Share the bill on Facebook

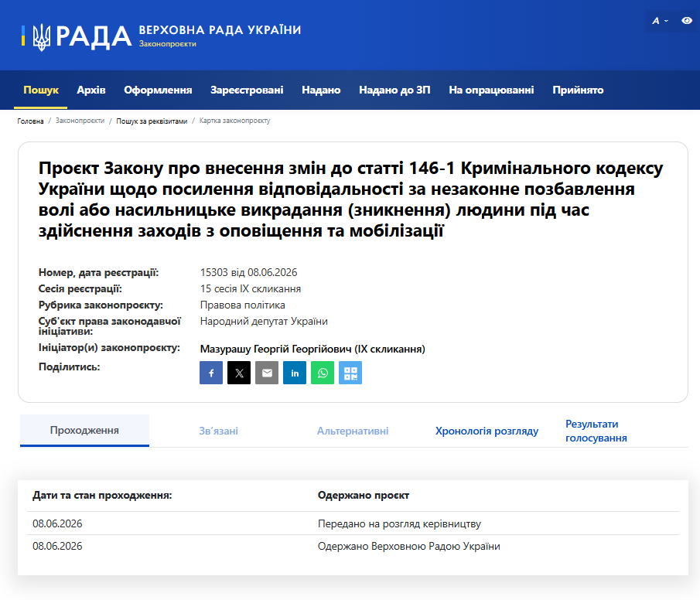[x=211, y=373]
